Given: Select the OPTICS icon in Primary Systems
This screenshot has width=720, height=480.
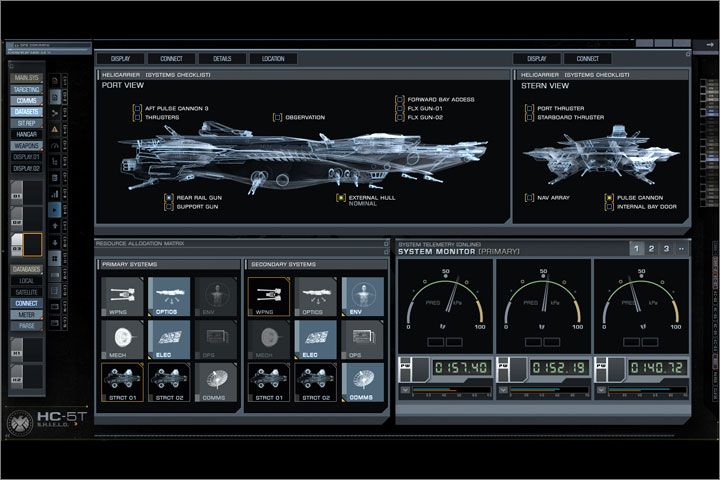Looking at the screenshot, I should pos(169,296).
